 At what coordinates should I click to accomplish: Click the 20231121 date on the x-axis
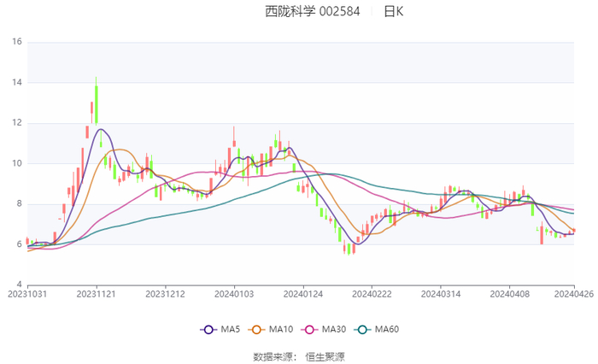[97, 293]
